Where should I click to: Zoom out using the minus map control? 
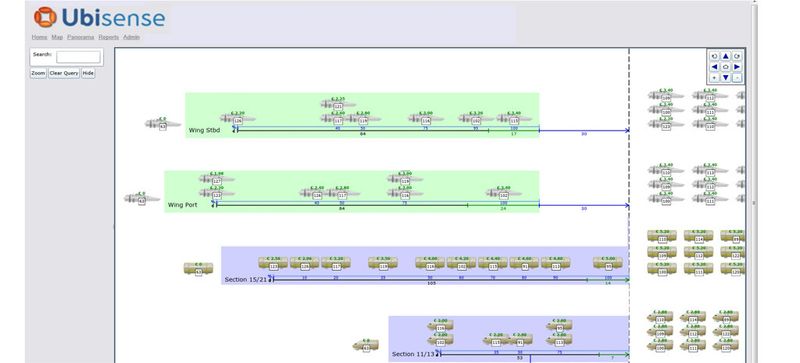coord(737,78)
